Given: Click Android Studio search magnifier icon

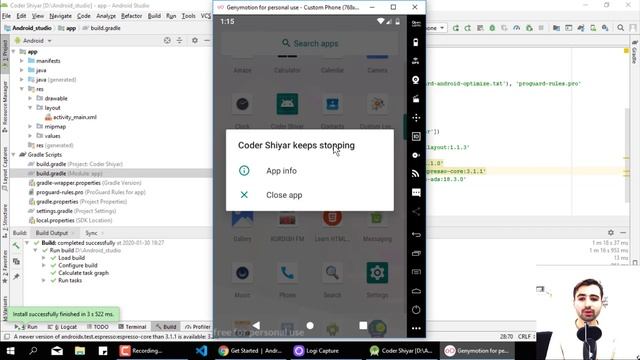Looking at the screenshot, I should [620, 28].
